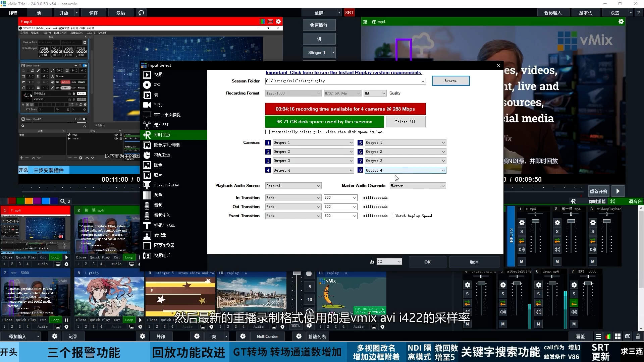644x362 pixels.
Task: Mute the F.mp4 channel with M button
Action: tap(522, 261)
